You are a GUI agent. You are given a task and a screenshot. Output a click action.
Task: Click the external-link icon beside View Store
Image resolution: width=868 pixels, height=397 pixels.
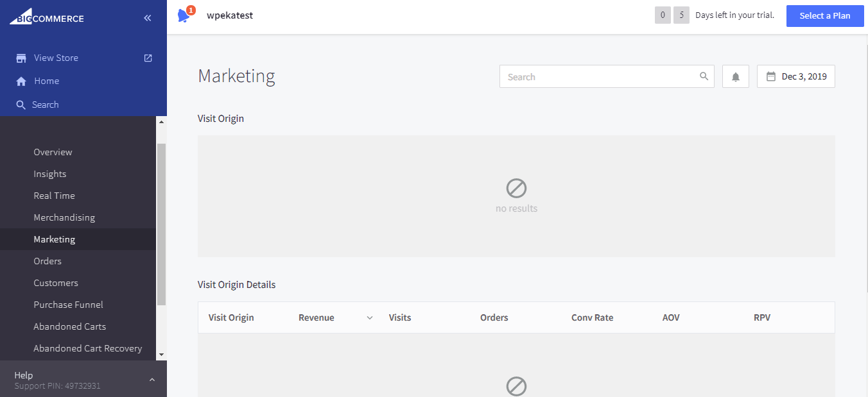click(147, 58)
